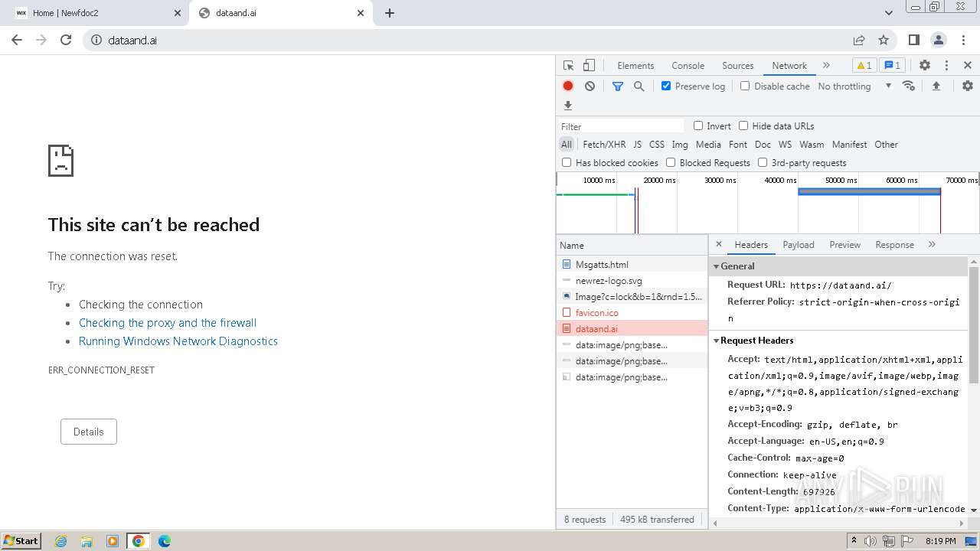The image size is (980, 551).
Task: Open network conditions wifi icon
Action: pos(909,86)
